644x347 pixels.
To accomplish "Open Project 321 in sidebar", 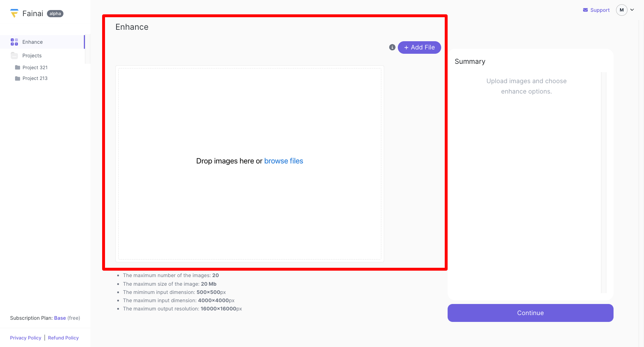I will [35, 67].
